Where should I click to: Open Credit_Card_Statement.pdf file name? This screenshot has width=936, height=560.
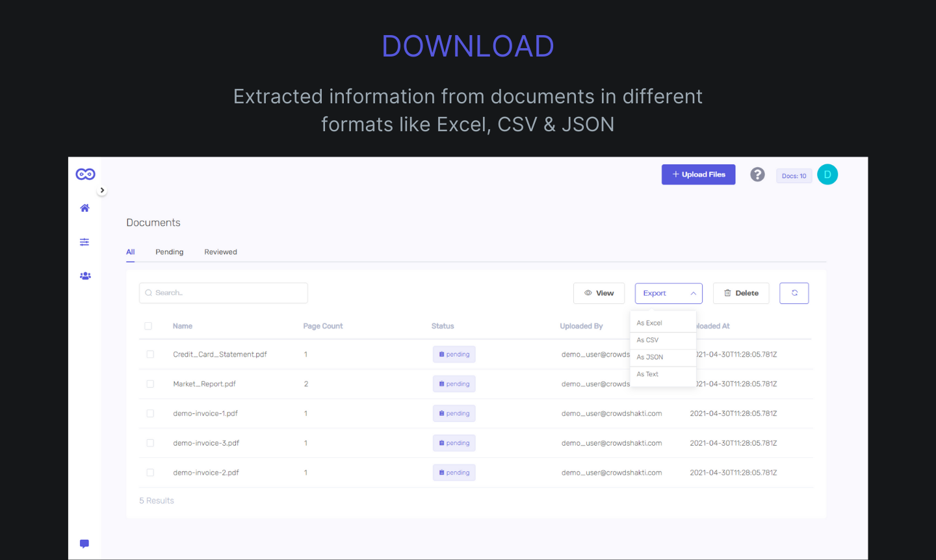(x=220, y=355)
